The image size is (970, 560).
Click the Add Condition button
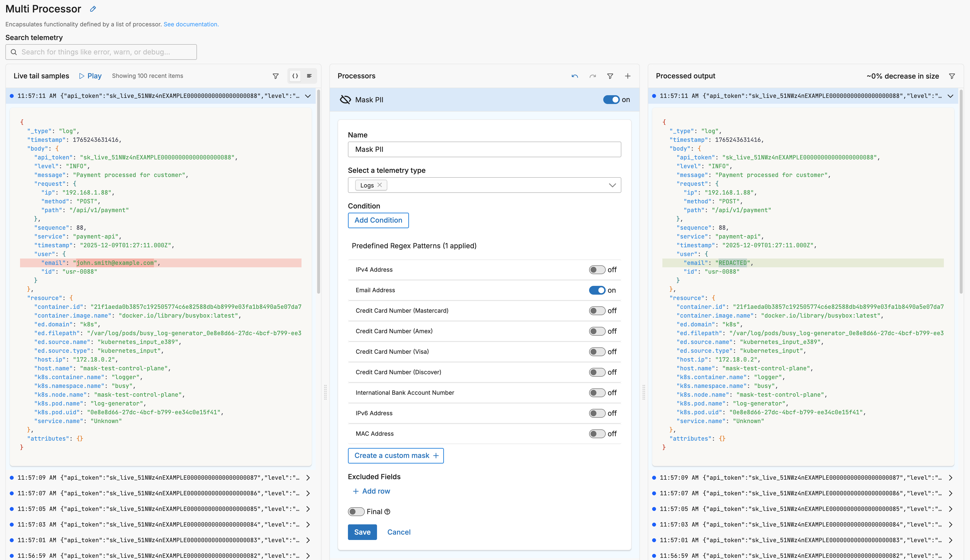point(378,220)
